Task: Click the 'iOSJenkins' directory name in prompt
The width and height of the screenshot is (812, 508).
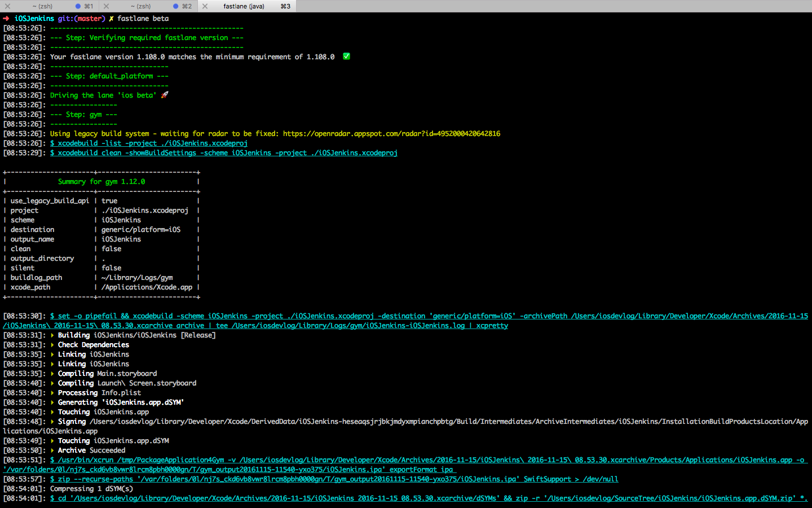Action: (34, 19)
